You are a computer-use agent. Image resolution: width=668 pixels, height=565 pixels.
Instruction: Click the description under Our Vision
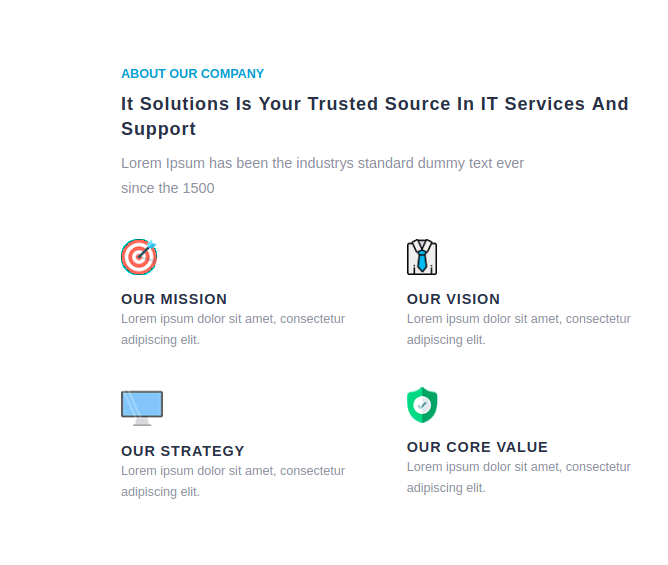coord(518,329)
